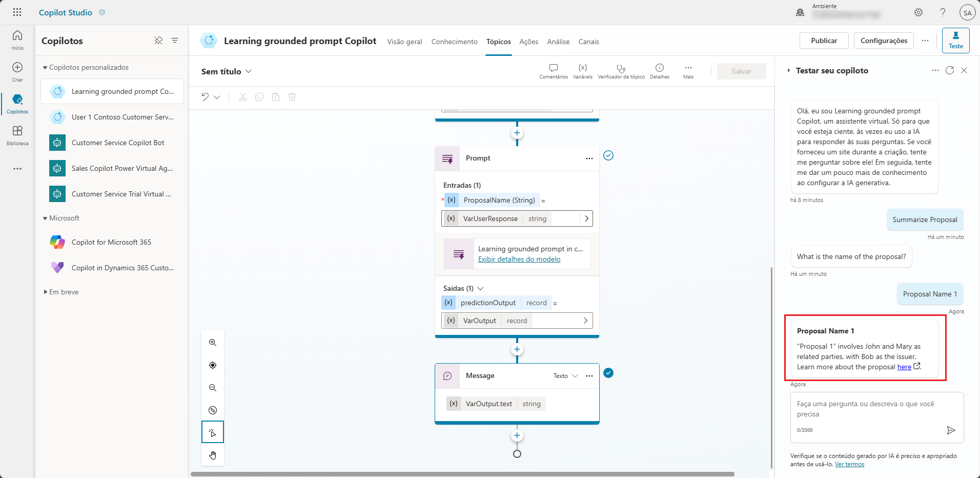Click the delete trash icon

[x=292, y=97]
